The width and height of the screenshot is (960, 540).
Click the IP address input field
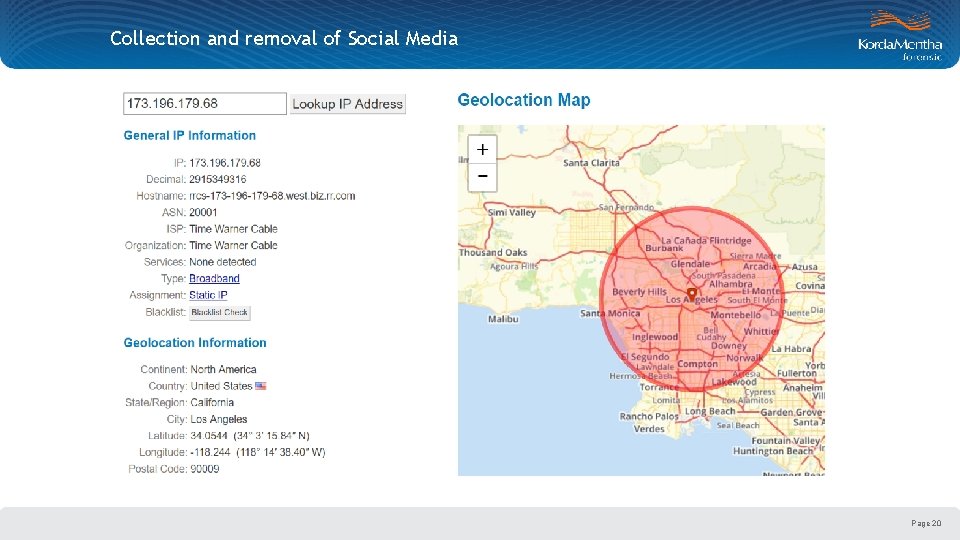pos(204,103)
